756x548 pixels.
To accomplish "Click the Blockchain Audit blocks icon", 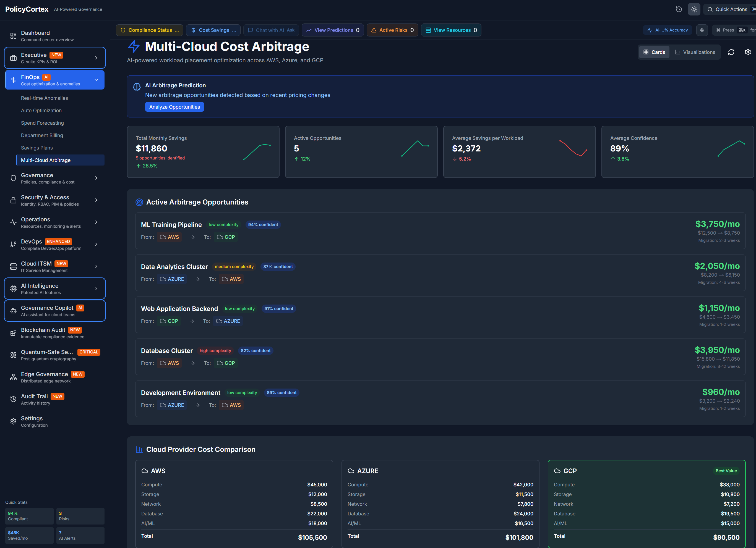I will pyautogui.click(x=13, y=333).
